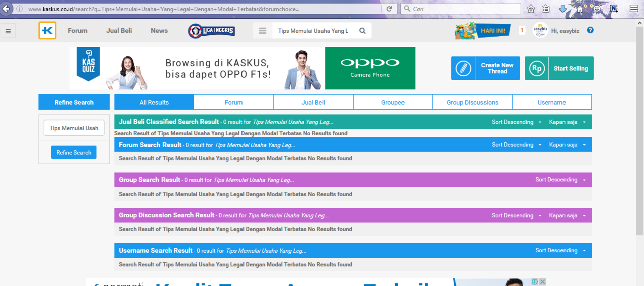Open Sort Descending dropdown in Username Search Result
Screen dimensions: 644x286
pos(560,250)
